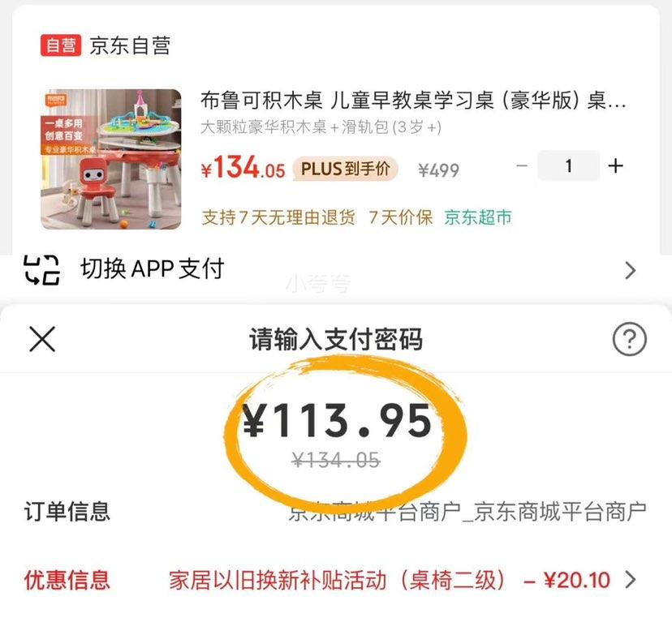Open the 京东超市 tag
The width and height of the screenshot is (672, 618).
[x=478, y=217]
